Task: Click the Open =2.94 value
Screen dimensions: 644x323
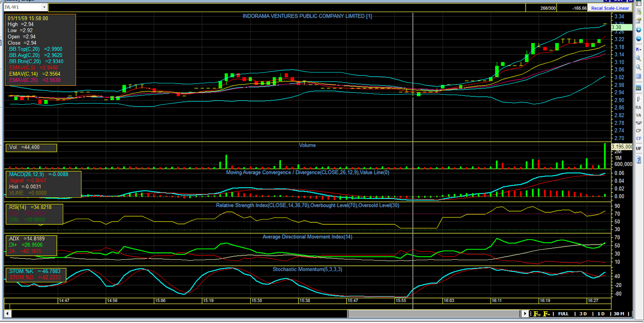Action: pyautogui.click(x=22, y=37)
